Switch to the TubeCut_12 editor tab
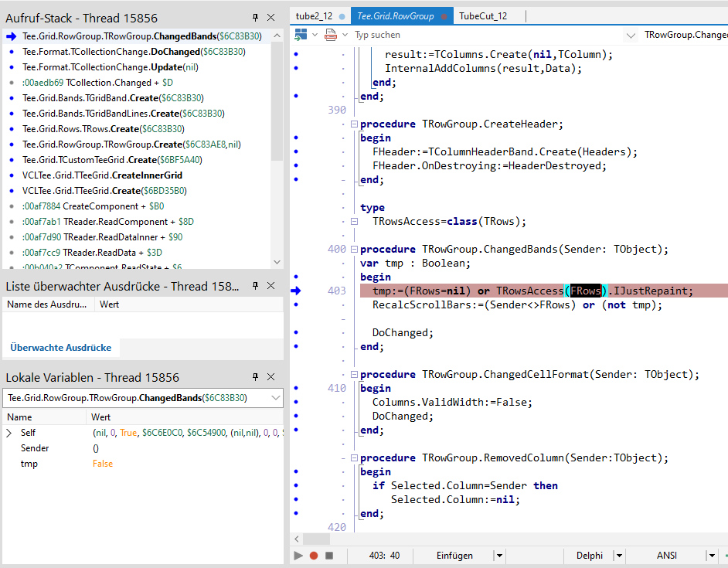This screenshot has height=568, width=728. point(483,16)
